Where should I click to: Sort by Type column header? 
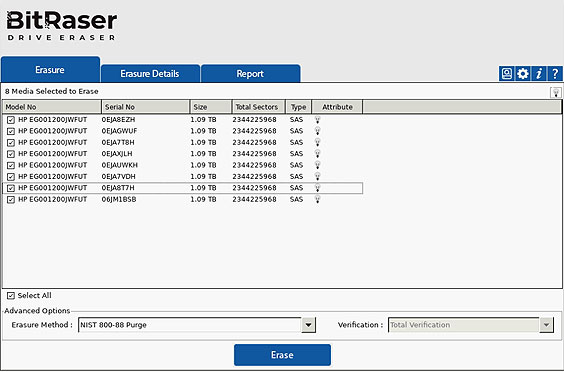299,107
